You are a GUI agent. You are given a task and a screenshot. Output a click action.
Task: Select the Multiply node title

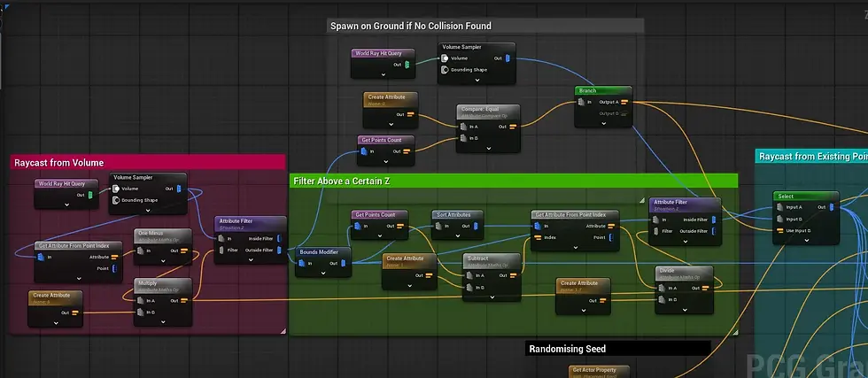(148, 282)
